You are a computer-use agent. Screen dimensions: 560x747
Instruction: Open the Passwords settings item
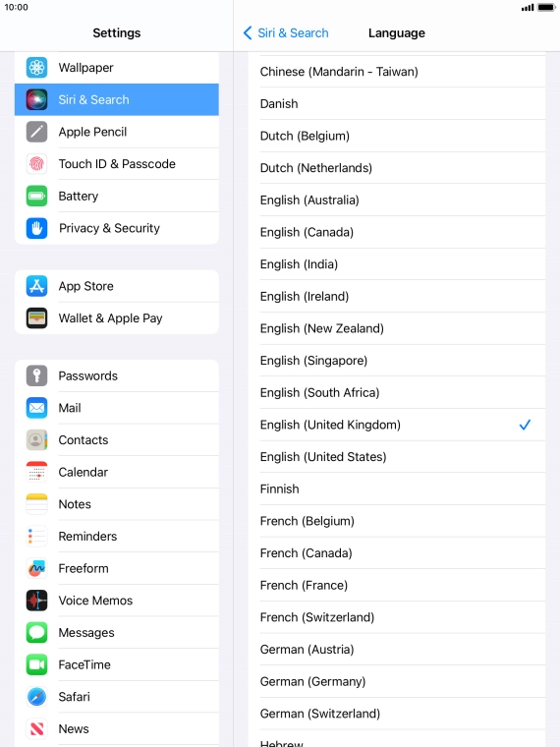117,375
